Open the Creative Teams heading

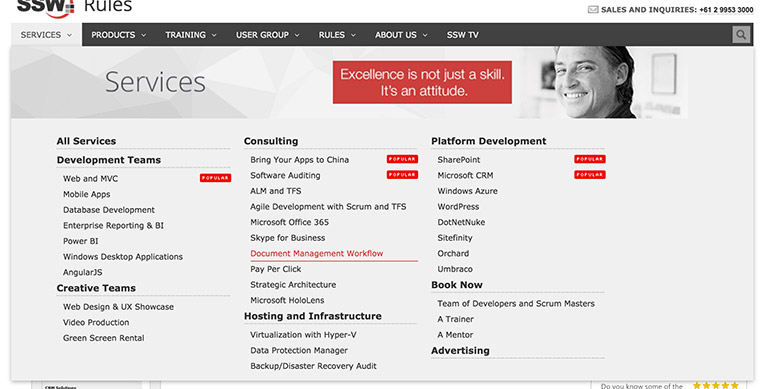pyautogui.click(x=96, y=288)
